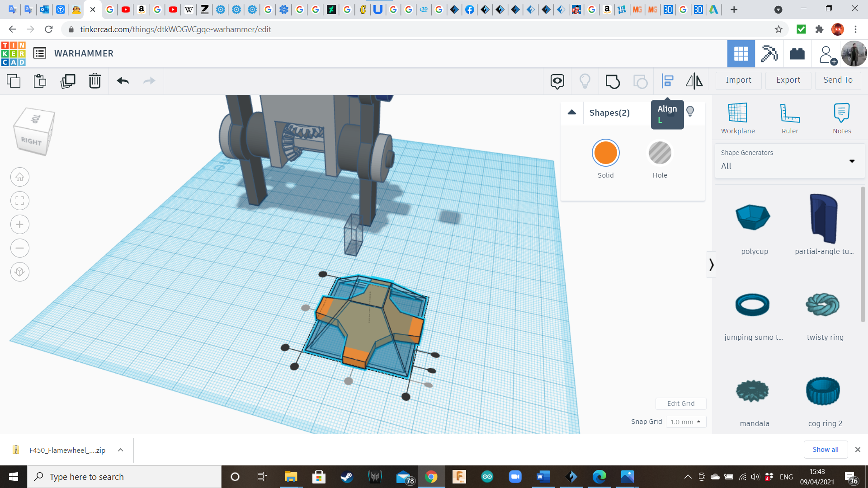Group the selected shapes
The image size is (868, 488).
[613, 81]
